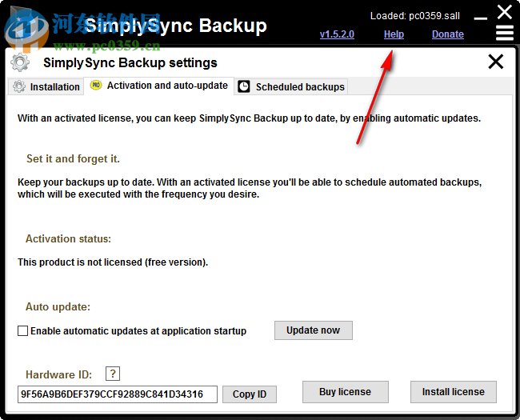
Task: Click Install license button
Action: click(x=454, y=392)
